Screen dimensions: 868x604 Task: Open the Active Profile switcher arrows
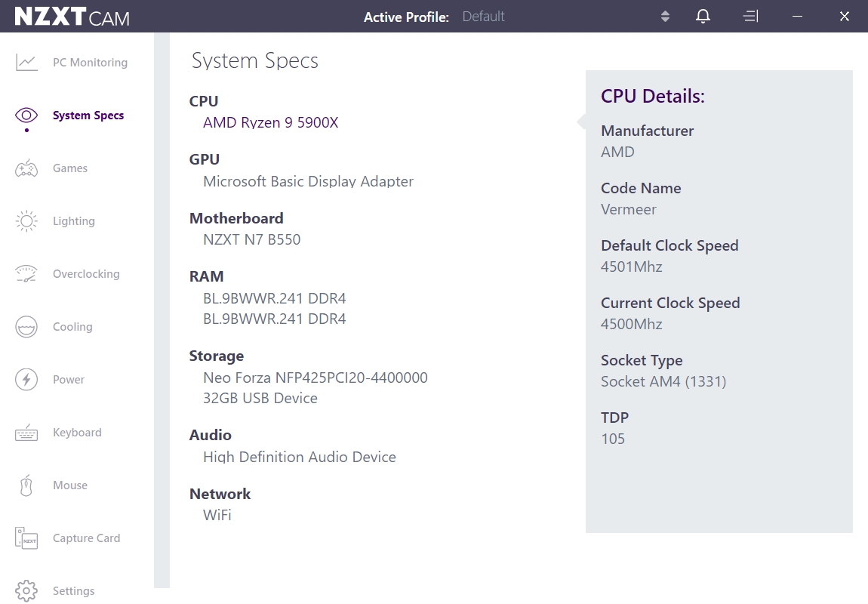point(666,16)
